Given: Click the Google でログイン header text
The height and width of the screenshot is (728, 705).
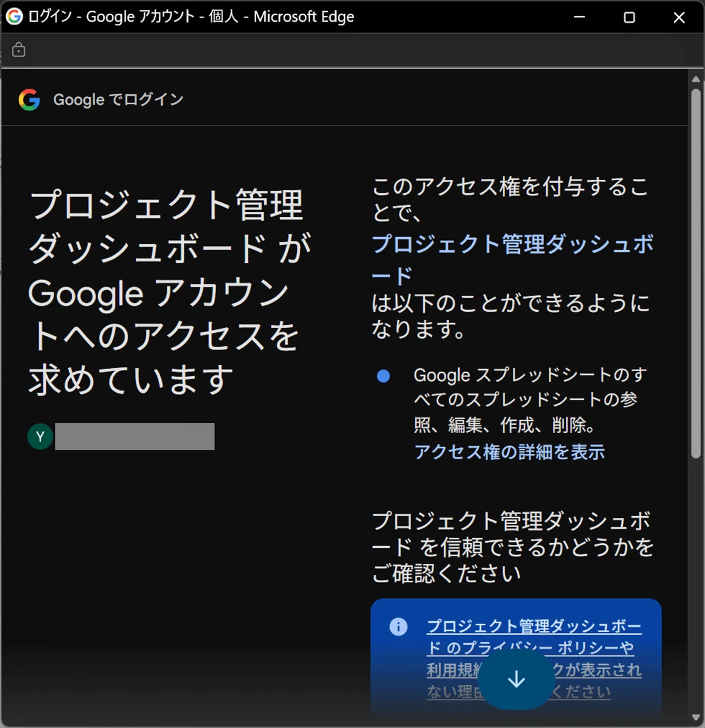Looking at the screenshot, I should 118,100.
